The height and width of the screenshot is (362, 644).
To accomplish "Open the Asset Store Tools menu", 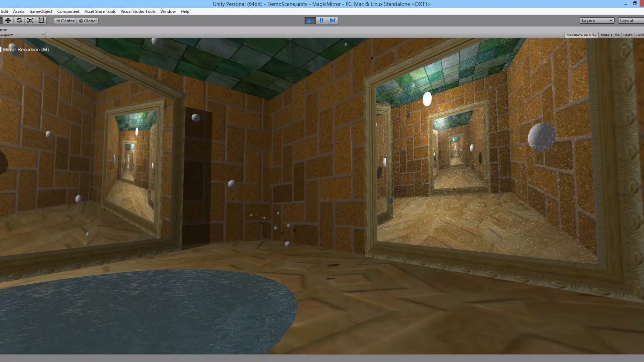I will 100,11.
